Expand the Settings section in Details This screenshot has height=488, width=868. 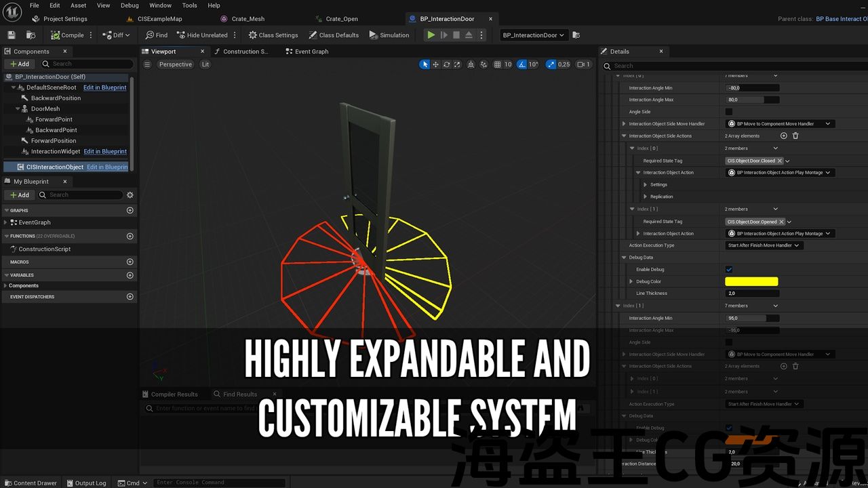point(646,185)
